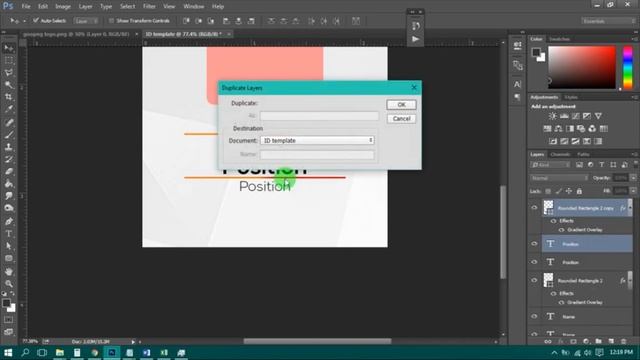
Task: Toggle Gradient Overlay visibility under Rounded Rectangle 2
Action: 561,302
